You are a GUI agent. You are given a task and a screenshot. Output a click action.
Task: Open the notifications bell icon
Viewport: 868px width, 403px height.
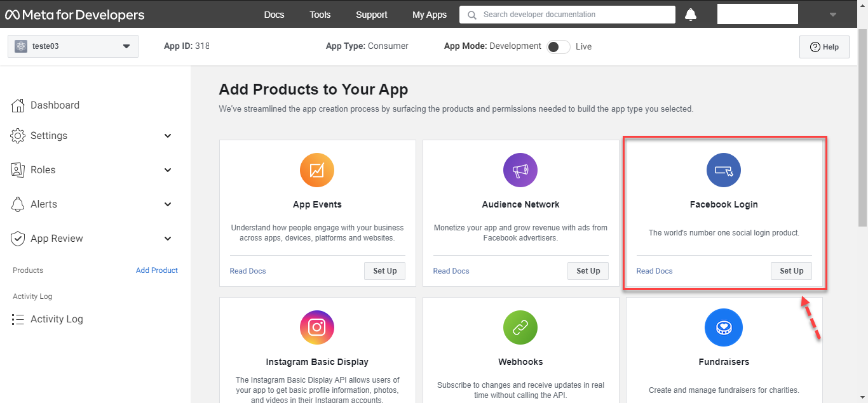691,15
